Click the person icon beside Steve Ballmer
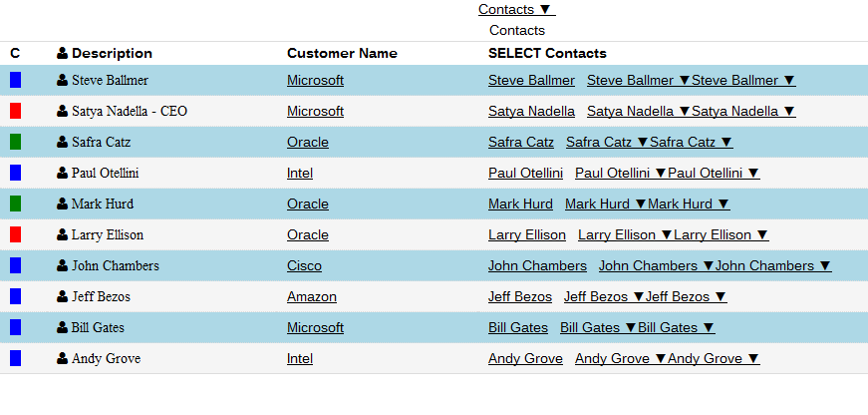Image resolution: width=868 pixels, height=415 pixels. point(63,80)
